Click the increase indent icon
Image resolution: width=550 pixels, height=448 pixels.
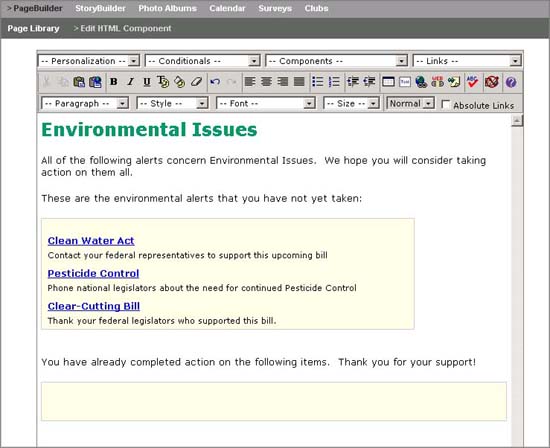[x=369, y=82]
